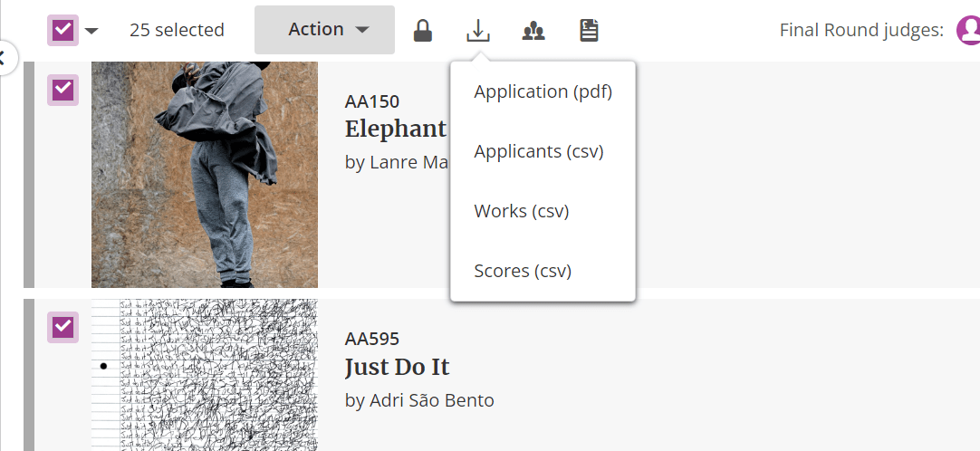Choose Application (pdf) download option

coord(543,91)
